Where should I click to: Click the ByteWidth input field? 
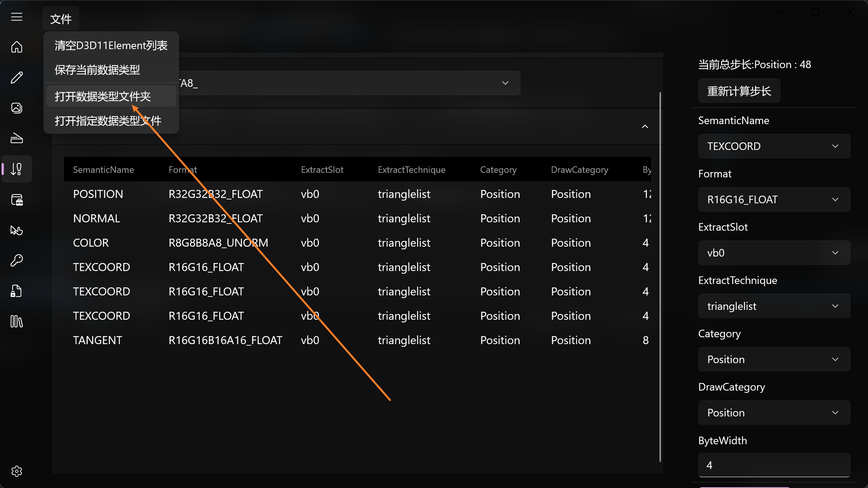point(774,465)
